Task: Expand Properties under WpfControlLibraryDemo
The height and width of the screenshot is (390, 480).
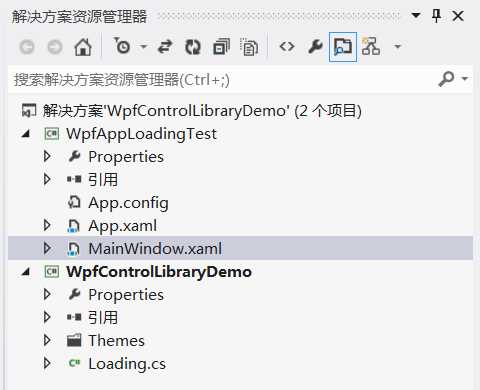Action: 47,294
